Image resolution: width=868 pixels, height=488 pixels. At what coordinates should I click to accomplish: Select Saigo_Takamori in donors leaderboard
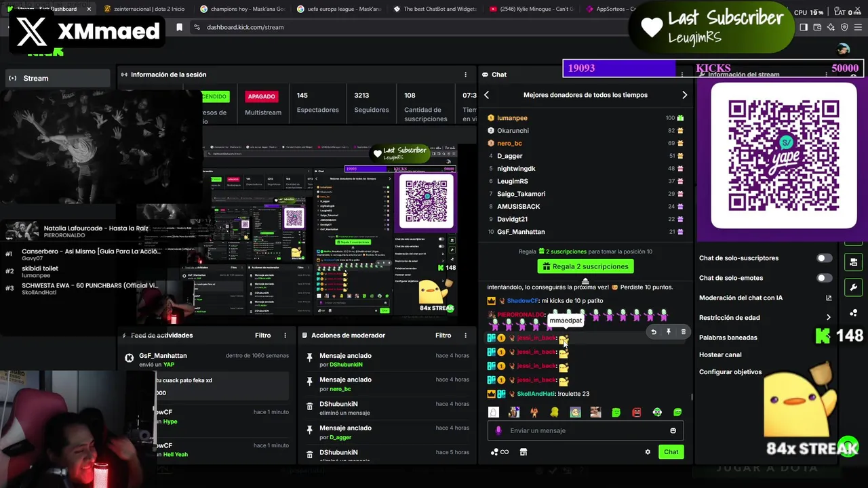point(521,194)
